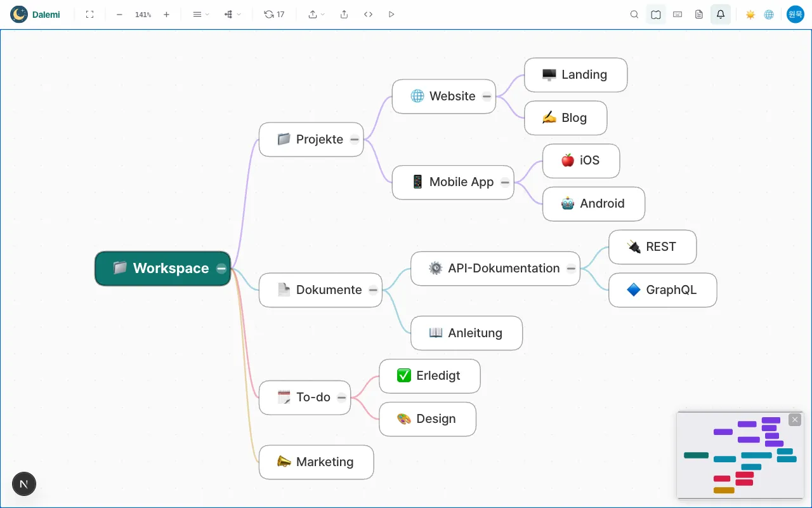Close the minimap panel
Image resolution: width=812 pixels, height=508 pixels.
click(x=795, y=420)
